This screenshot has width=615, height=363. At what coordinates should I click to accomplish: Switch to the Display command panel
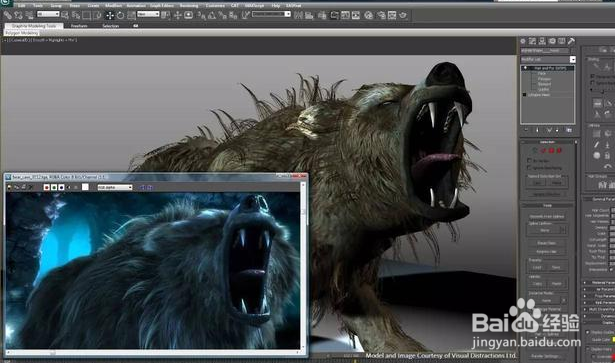coord(562,41)
